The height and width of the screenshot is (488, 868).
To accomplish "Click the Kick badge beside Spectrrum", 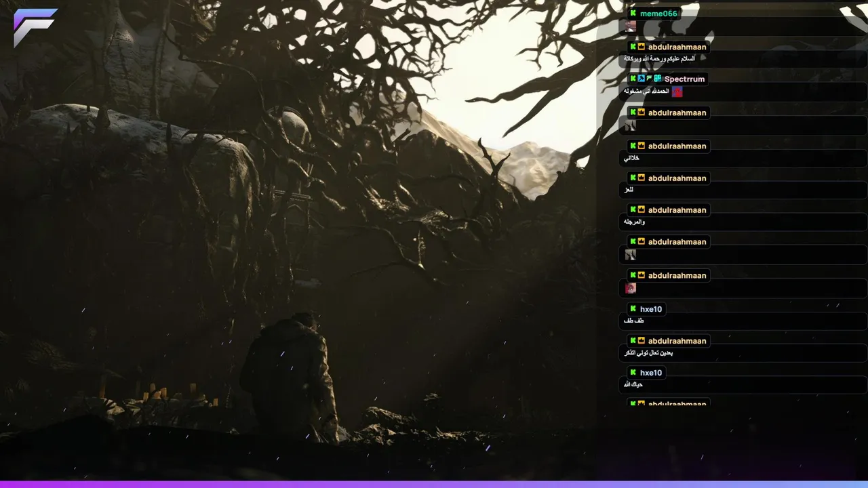I will (633, 79).
